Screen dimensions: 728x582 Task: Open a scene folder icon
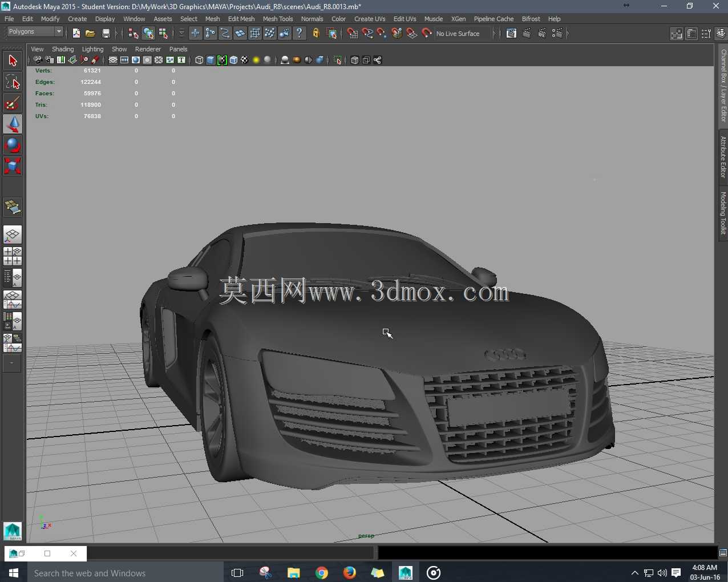coord(90,34)
